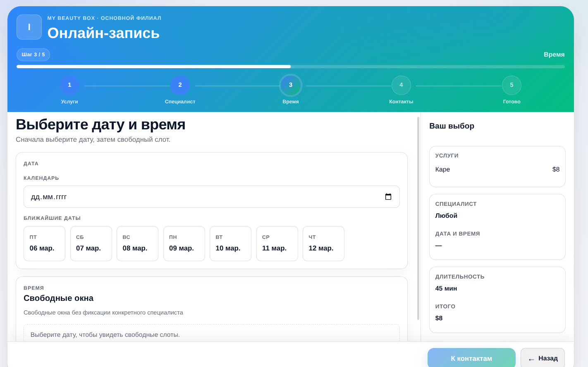Select Thursday 12 мар. date
The height and width of the screenshot is (367, 588).
click(323, 243)
